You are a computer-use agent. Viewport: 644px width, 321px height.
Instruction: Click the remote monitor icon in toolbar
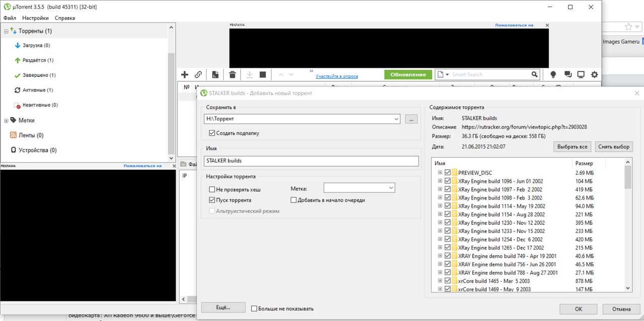pos(581,74)
